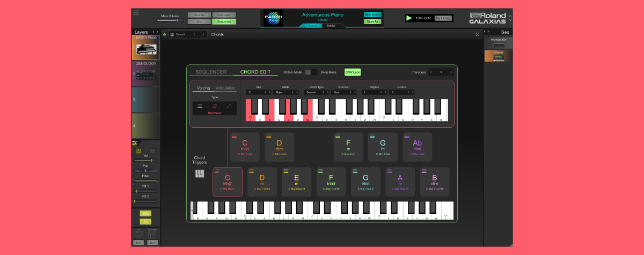644x255 pixels.
Task: Open the layer mixer sliders icon
Action: pos(135,143)
